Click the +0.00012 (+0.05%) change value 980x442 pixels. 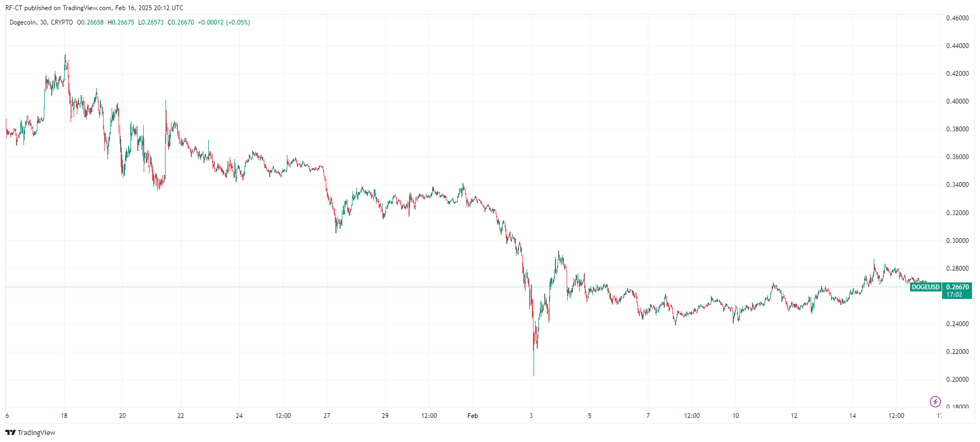pos(224,22)
